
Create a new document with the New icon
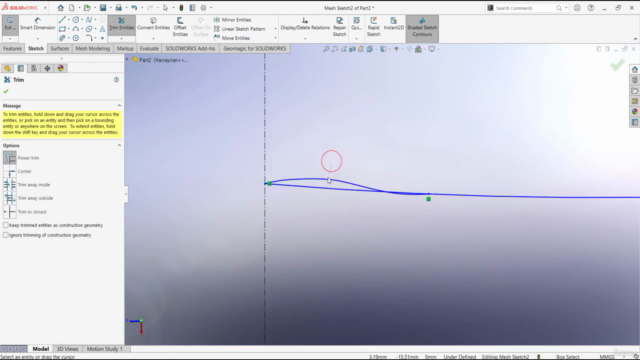72,8
